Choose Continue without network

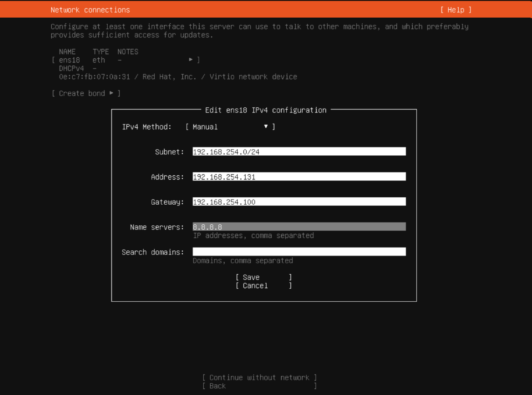click(x=259, y=378)
